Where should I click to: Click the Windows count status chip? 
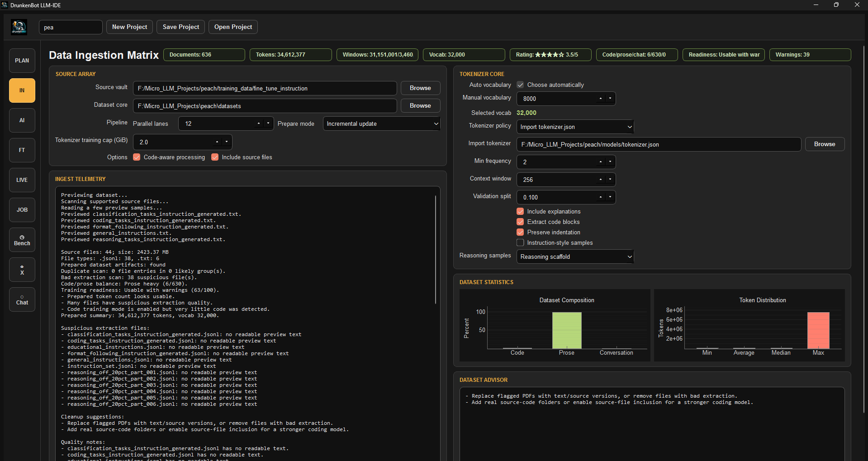[x=378, y=55]
